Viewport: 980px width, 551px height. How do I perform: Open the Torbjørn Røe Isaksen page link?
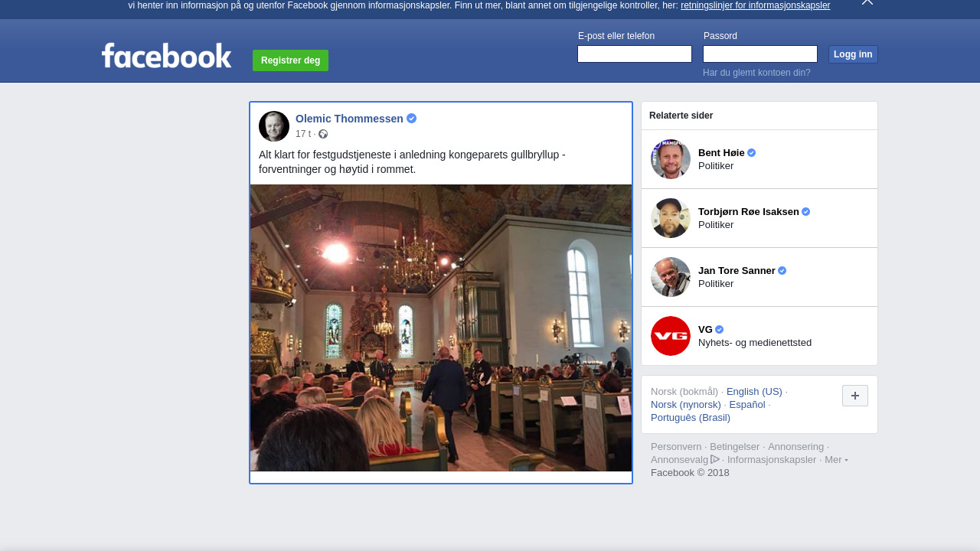749,212
